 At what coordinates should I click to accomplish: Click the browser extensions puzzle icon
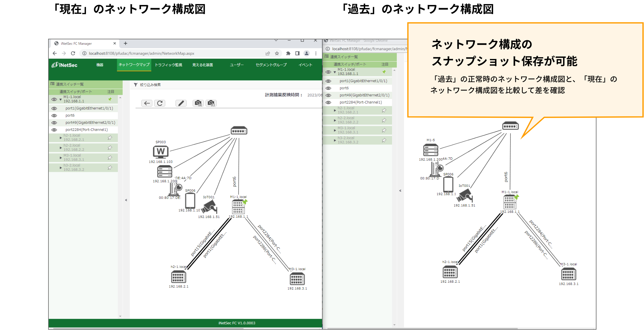288,53
